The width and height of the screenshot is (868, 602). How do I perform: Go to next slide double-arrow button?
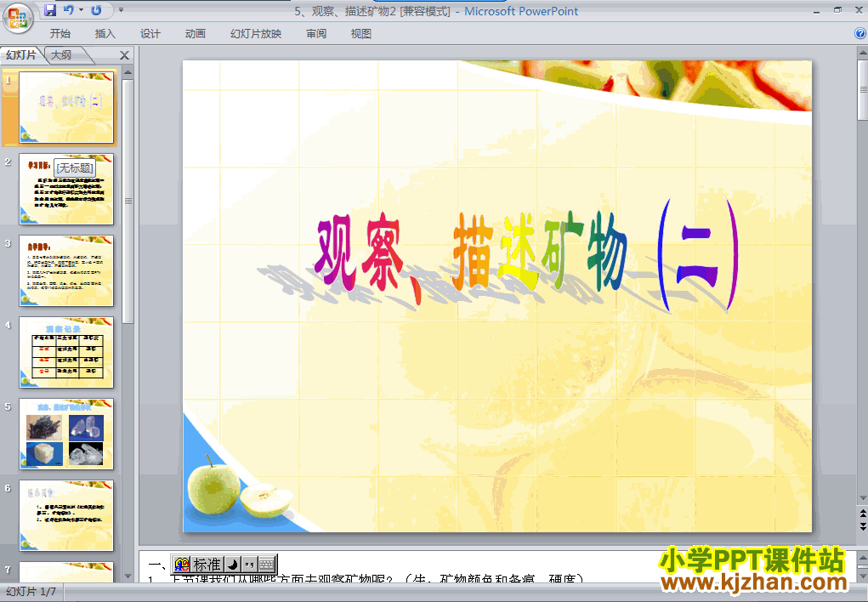pos(862,525)
